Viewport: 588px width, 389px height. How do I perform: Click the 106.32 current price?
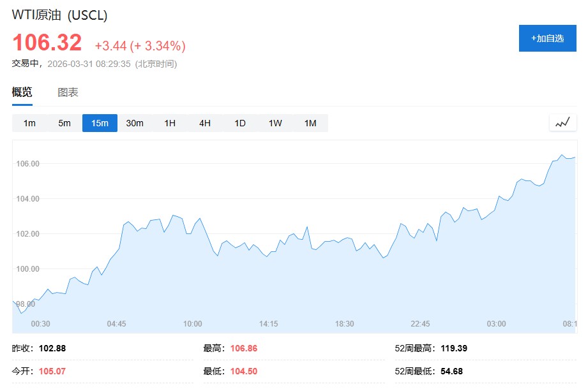tap(47, 43)
